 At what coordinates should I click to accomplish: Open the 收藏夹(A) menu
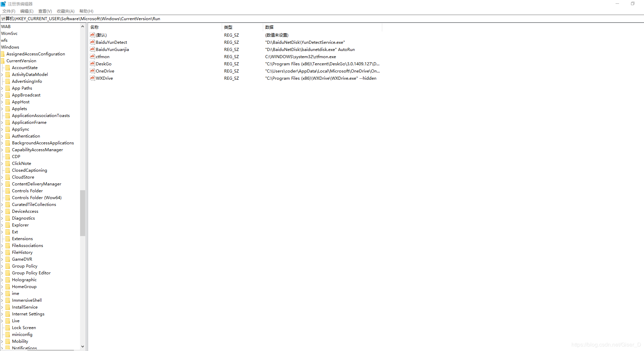(x=65, y=11)
